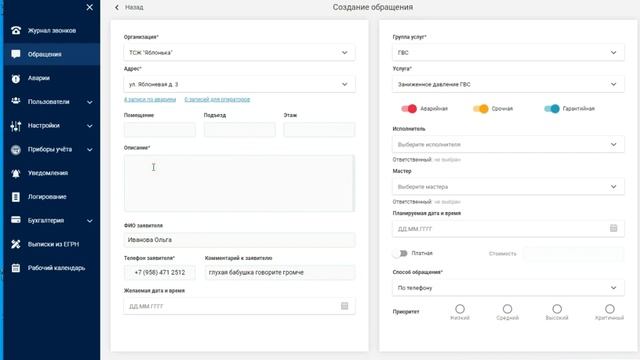The image size is (640, 360).
Task: Open calendar picker for Планируемая дата и время
Action: (613, 228)
